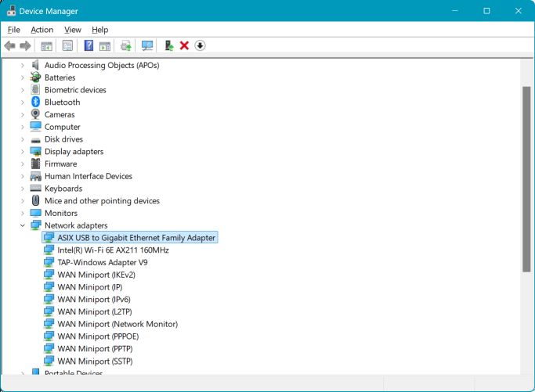Minimize the Device Manager window
535x392 pixels.
coord(455,11)
